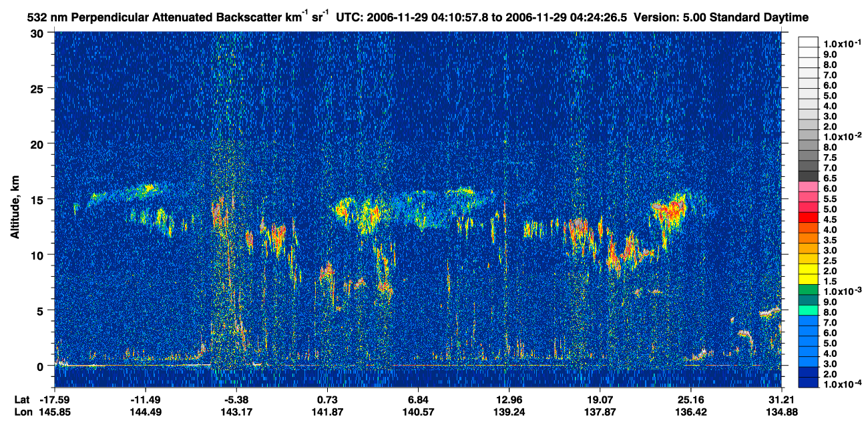Select longitude value "140.57"
The image size is (868, 445).
pyautogui.click(x=418, y=412)
